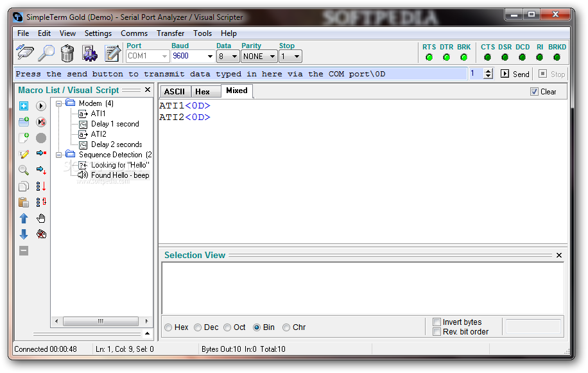Click the arrow with red square icon
This screenshot has height=373, width=588.
(x=41, y=153)
